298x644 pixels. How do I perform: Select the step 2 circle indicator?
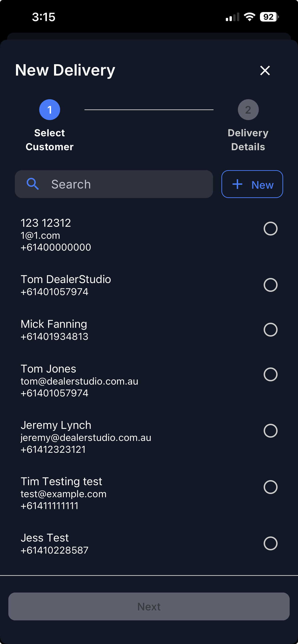point(248,110)
